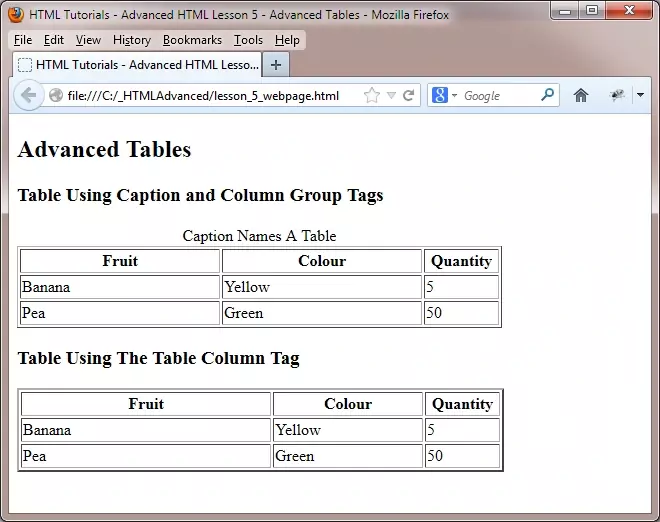Open the History menu
This screenshot has height=522, width=660.
click(x=132, y=40)
